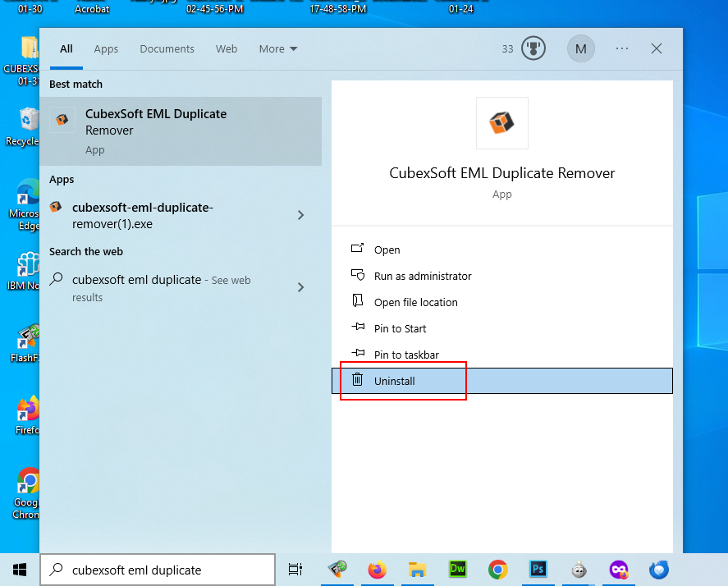Open Thunderbird from the taskbar

[659, 570]
